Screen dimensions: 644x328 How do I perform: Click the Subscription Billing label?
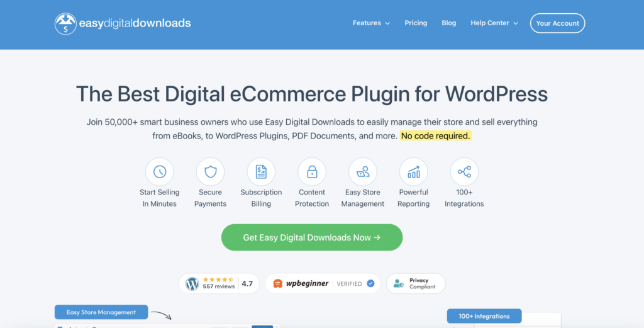pyautogui.click(x=261, y=198)
